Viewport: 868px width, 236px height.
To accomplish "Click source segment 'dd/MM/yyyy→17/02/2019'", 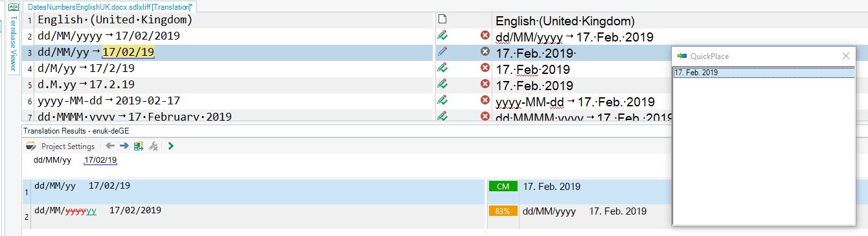I will click(x=109, y=36).
